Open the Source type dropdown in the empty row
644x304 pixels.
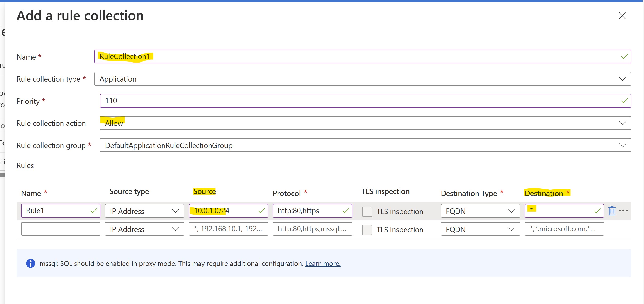click(x=144, y=229)
